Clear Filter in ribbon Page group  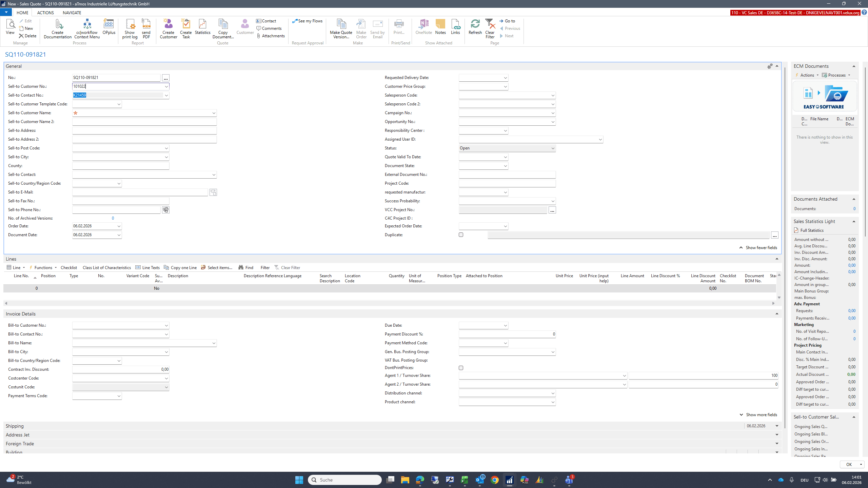(x=490, y=29)
